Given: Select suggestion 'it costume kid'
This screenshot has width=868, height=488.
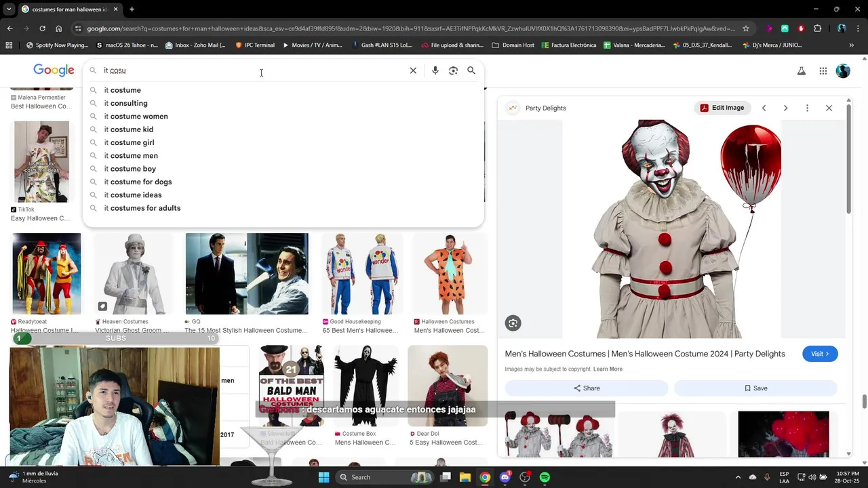Looking at the screenshot, I should tap(283, 129).
